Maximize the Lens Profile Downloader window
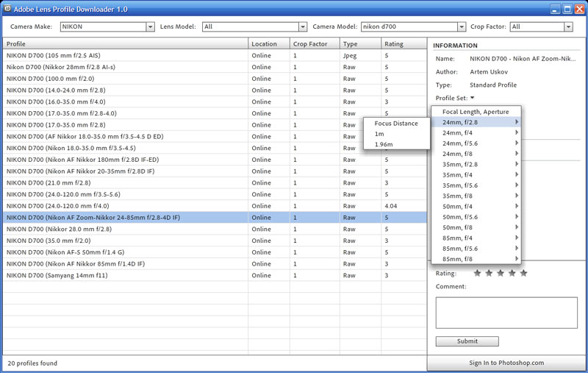 pyautogui.click(x=567, y=9)
